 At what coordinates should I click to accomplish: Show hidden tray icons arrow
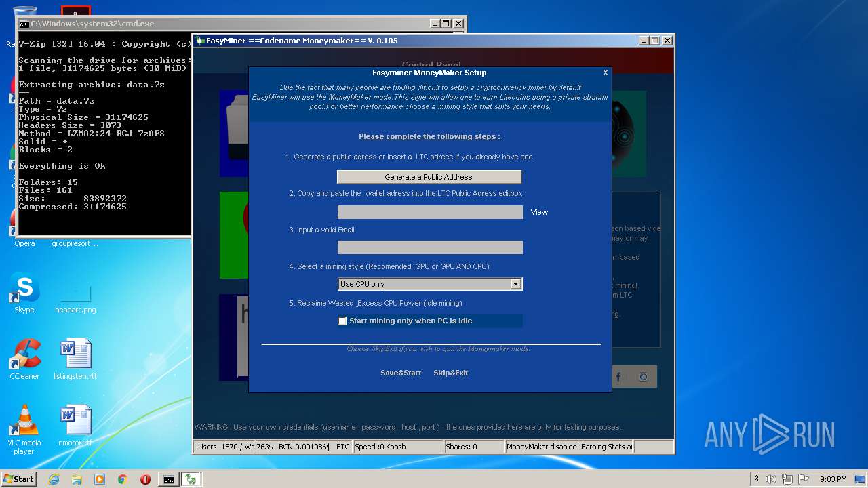tap(756, 479)
